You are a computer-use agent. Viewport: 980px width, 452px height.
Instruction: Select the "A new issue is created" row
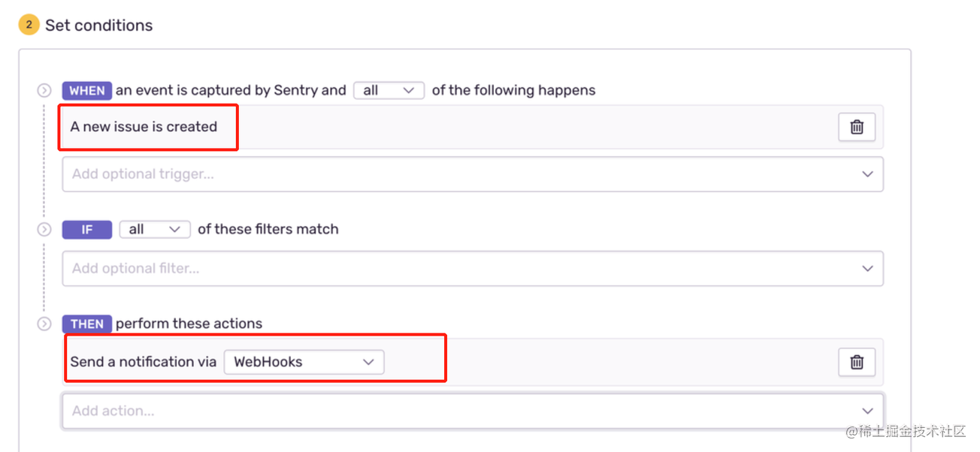[473, 127]
